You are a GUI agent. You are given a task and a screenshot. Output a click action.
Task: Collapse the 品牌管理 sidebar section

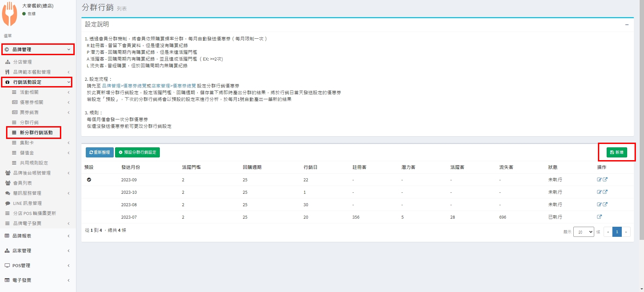tap(38, 49)
